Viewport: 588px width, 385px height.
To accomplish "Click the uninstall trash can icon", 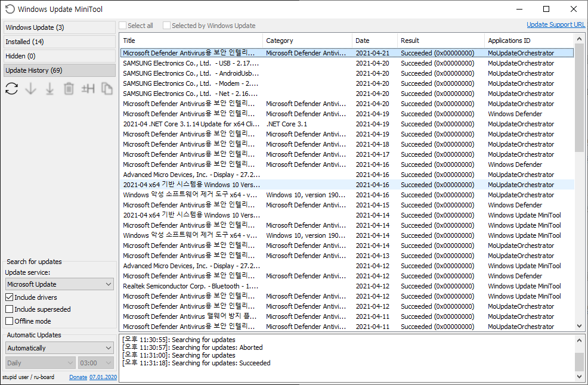I will click(69, 88).
